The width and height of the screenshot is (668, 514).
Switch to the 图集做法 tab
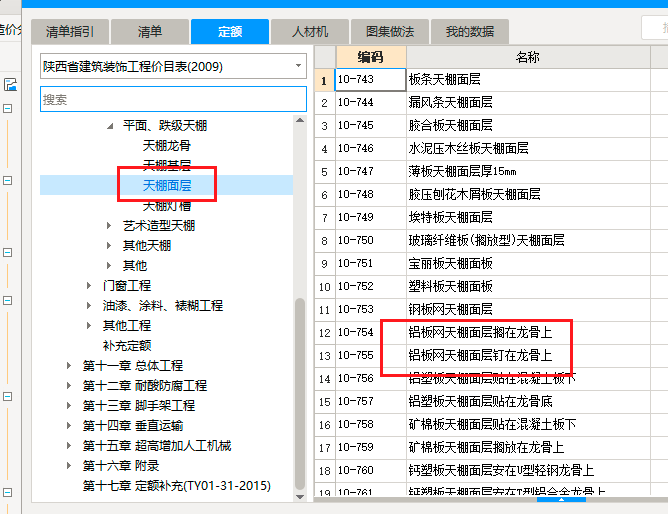(390, 32)
